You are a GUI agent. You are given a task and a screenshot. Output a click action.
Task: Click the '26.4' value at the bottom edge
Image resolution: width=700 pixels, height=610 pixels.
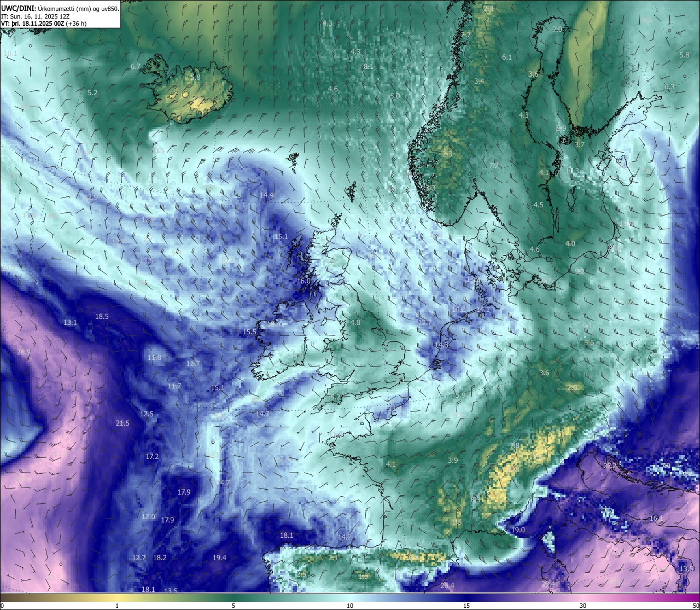pos(447,586)
